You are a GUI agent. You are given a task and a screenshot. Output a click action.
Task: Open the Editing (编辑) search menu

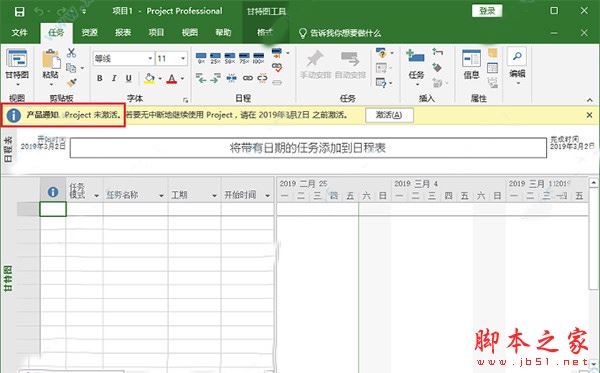coord(517,66)
